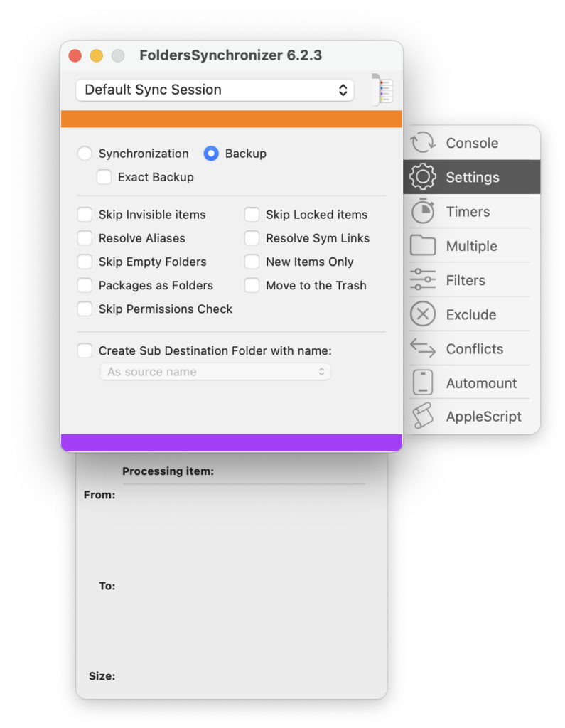Click the Size: label
Screen dimensions: 565x728
[102, 676]
